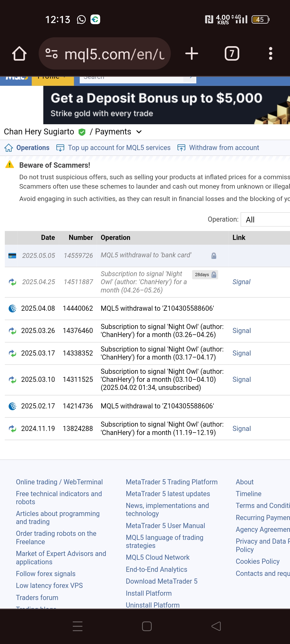Select operation number 14559726
The width and height of the screenshot is (290, 644).
(78, 255)
